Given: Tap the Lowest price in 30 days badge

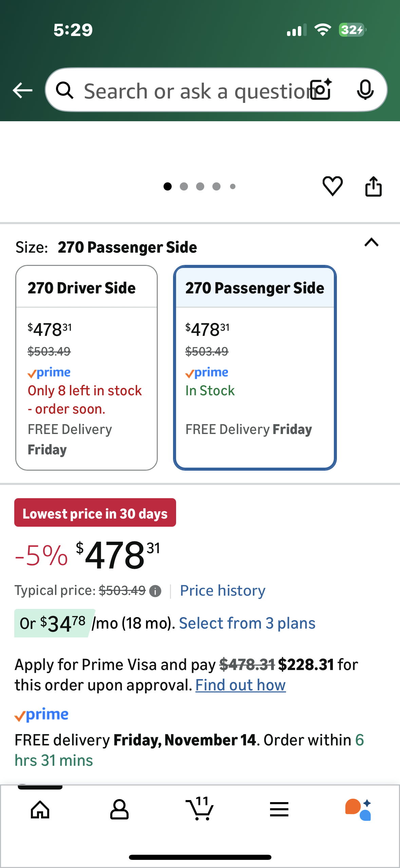Looking at the screenshot, I should (95, 512).
